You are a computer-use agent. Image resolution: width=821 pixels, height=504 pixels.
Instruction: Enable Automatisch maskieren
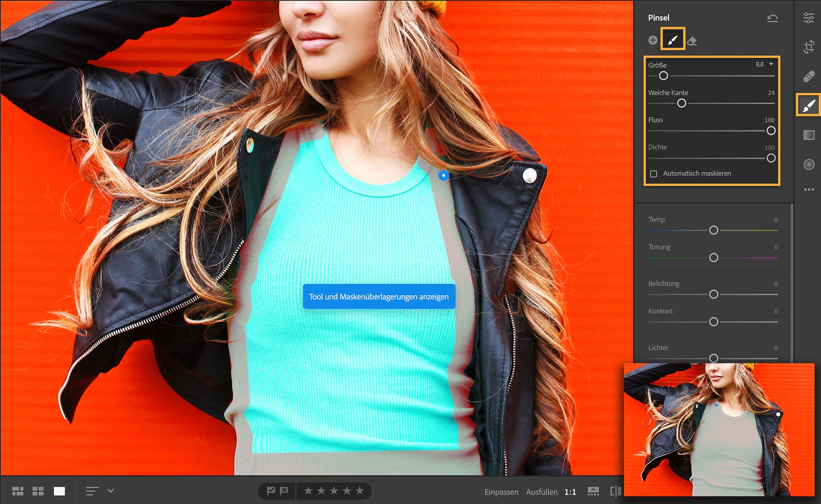pyautogui.click(x=654, y=173)
